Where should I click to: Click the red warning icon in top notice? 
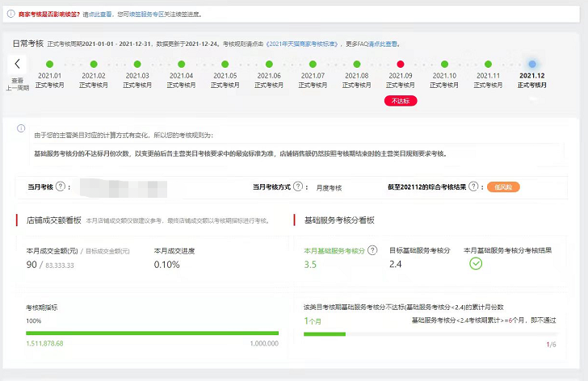pyautogui.click(x=11, y=15)
